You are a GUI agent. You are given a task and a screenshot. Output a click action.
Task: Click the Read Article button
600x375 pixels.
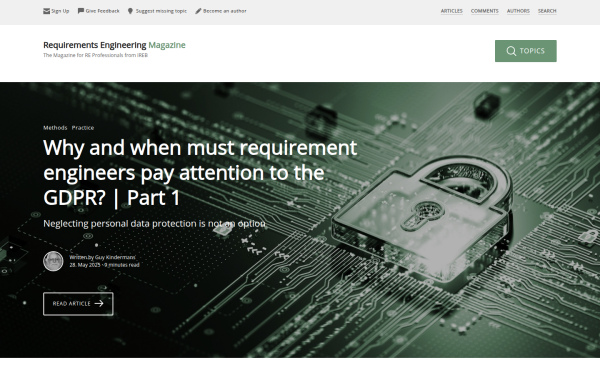[x=78, y=304]
